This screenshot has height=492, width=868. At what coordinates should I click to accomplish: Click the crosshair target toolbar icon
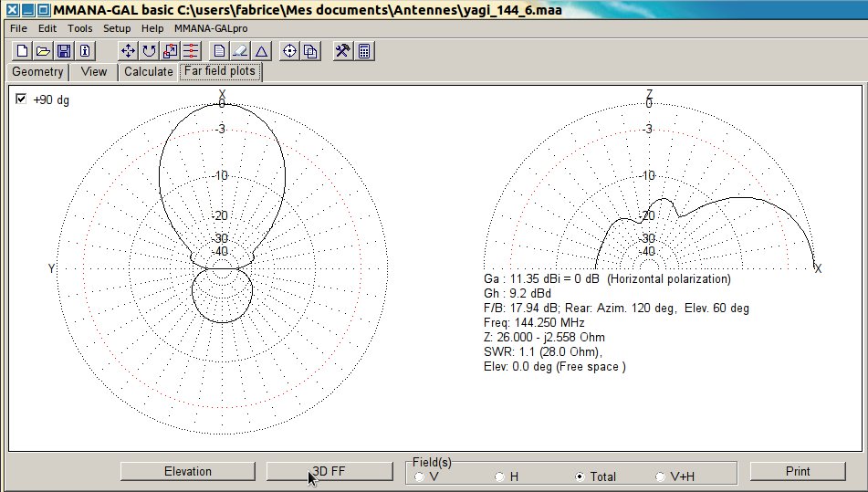[x=289, y=51]
